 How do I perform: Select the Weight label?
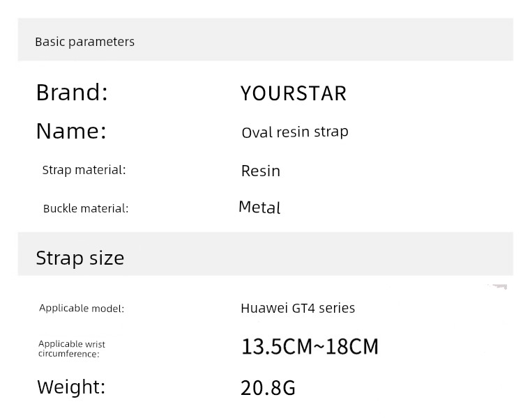pos(71,387)
